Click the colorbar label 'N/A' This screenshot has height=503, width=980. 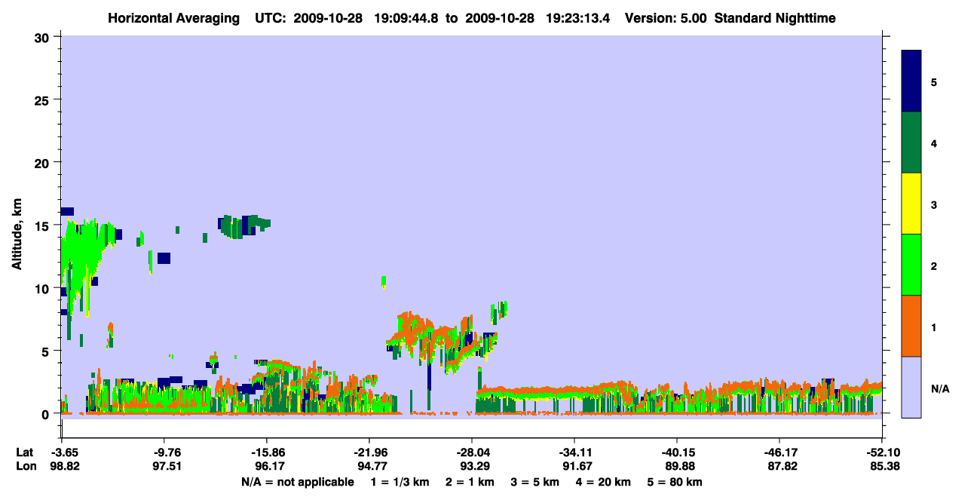coord(940,388)
